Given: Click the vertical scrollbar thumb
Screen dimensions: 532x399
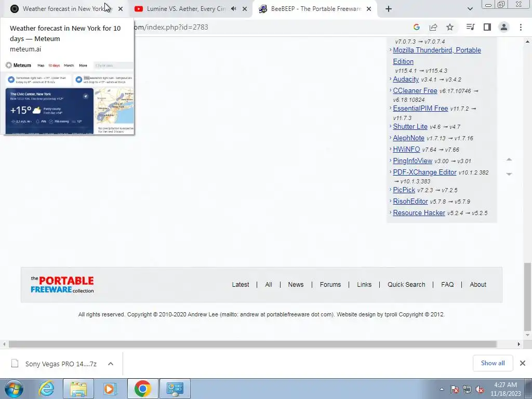Looking at the screenshot, I should (x=527, y=296).
